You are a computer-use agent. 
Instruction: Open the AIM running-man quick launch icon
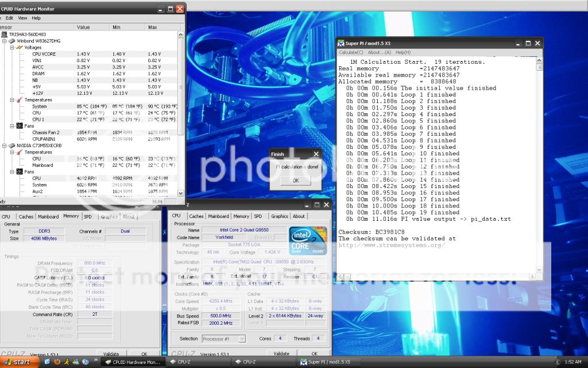pyautogui.click(x=67, y=362)
